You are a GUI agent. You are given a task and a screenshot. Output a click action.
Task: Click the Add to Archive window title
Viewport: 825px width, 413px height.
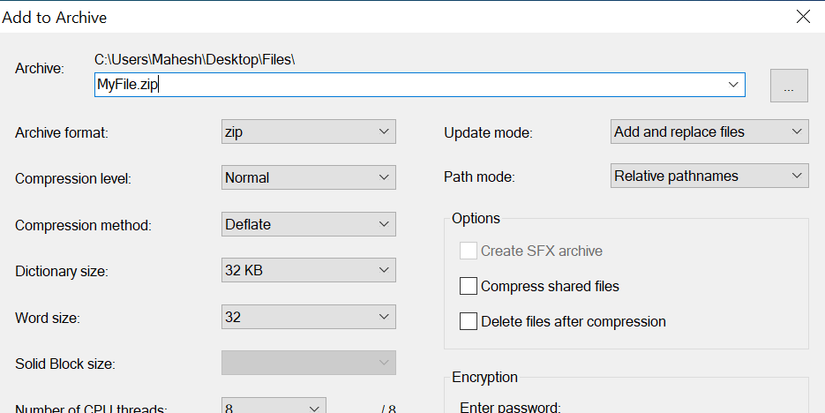tap(55, 17)
